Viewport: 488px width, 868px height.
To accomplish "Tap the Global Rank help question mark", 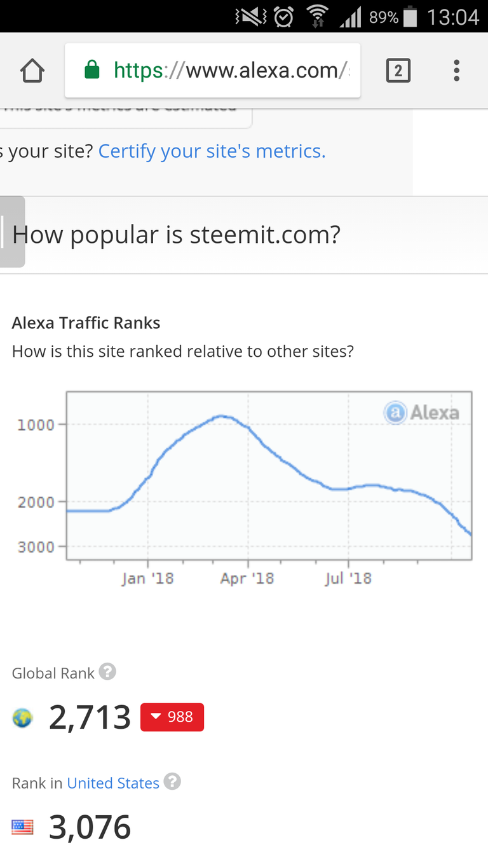I will coord(107,672).
